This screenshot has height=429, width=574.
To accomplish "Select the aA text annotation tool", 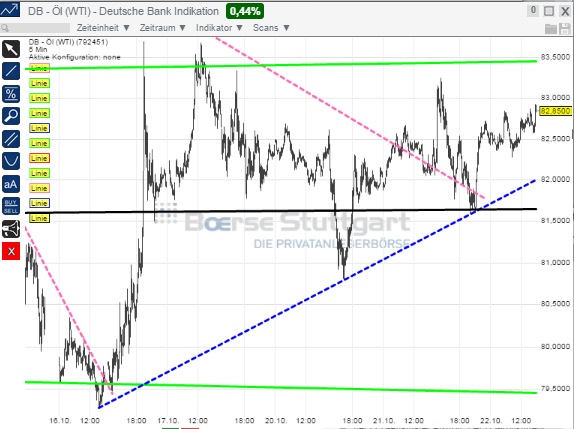I will 11,184.
